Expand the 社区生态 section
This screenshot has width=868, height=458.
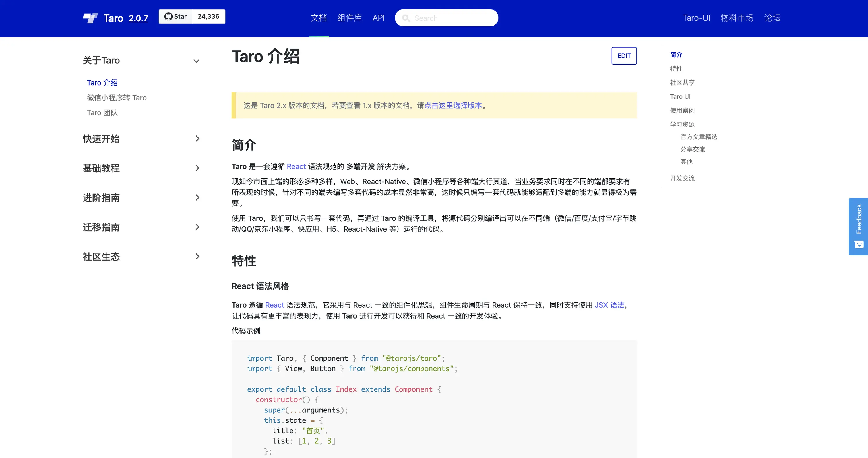(197, 256)
